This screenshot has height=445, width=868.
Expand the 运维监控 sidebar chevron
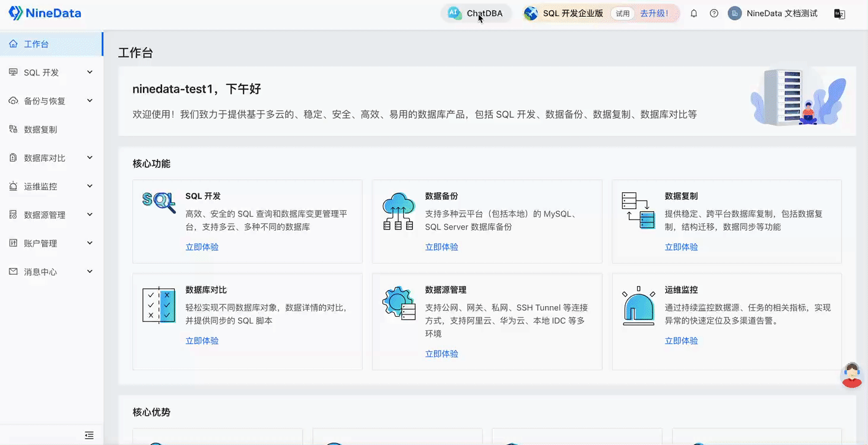click(90, 186)
